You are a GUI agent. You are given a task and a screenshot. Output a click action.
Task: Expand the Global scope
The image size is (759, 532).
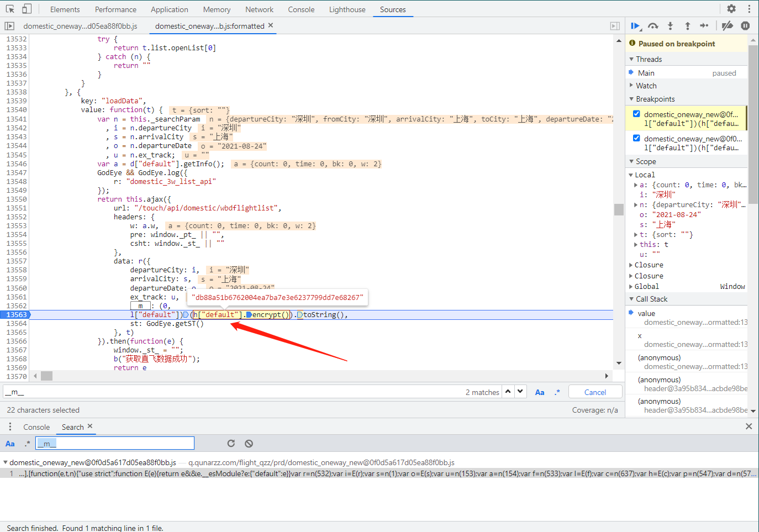click(631, 286)
